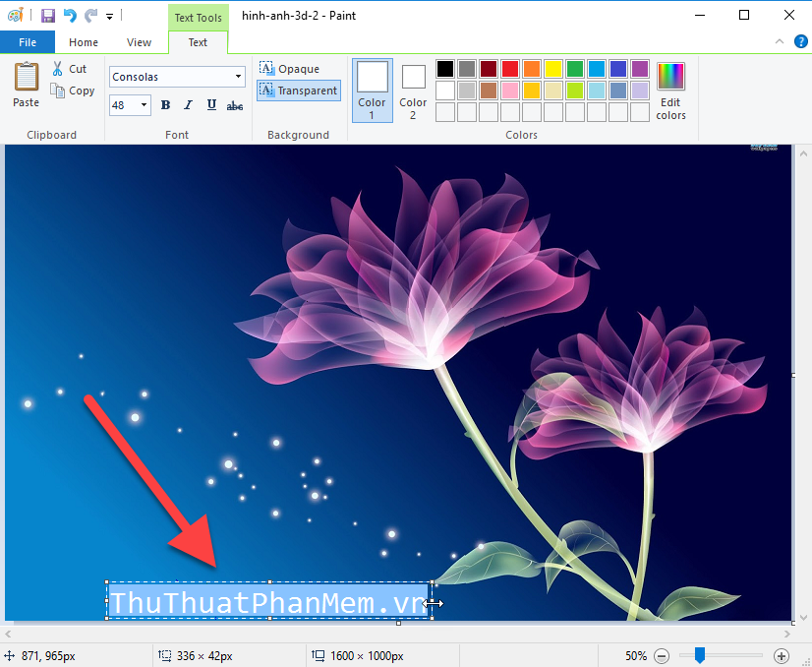Open the File menu
This screenshot has height=667, width=812.
(28, 42)
